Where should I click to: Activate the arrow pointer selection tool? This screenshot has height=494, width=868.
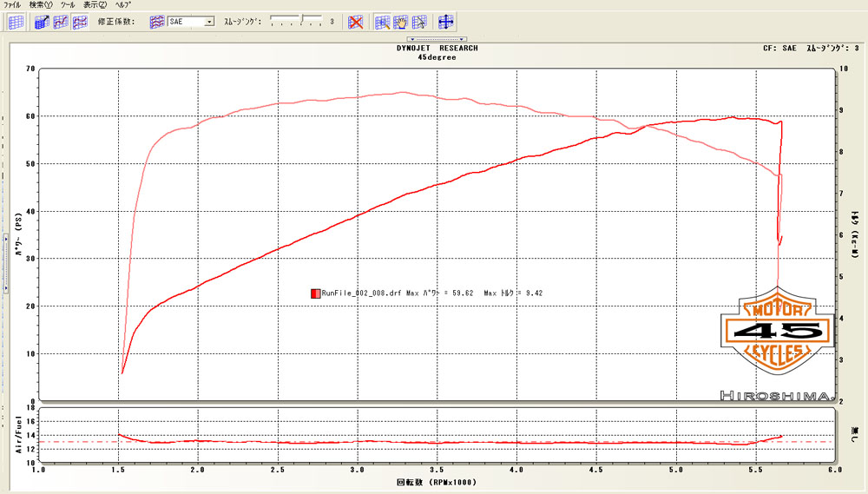[x=420, y=22]
